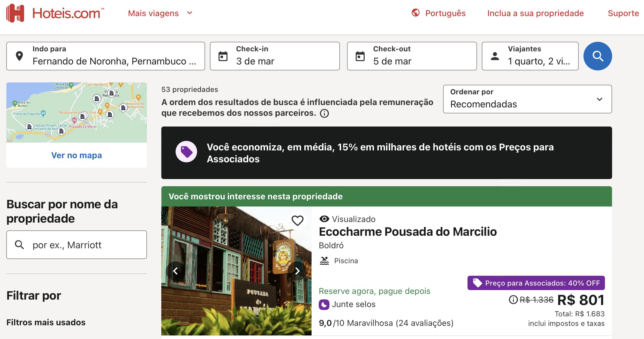Screen dimensions: 644x339
Task: Change language from Português
Action: [x=445, y=13]
